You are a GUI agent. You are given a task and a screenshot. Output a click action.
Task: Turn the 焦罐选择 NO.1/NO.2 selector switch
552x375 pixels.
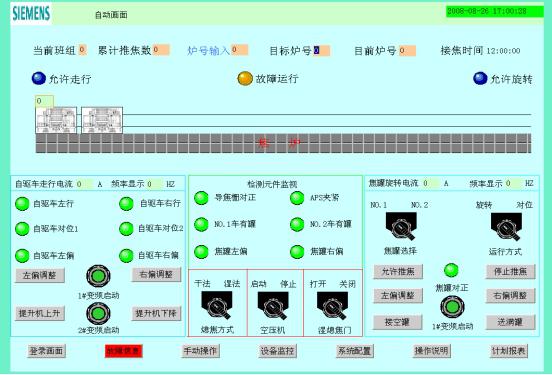401,226
